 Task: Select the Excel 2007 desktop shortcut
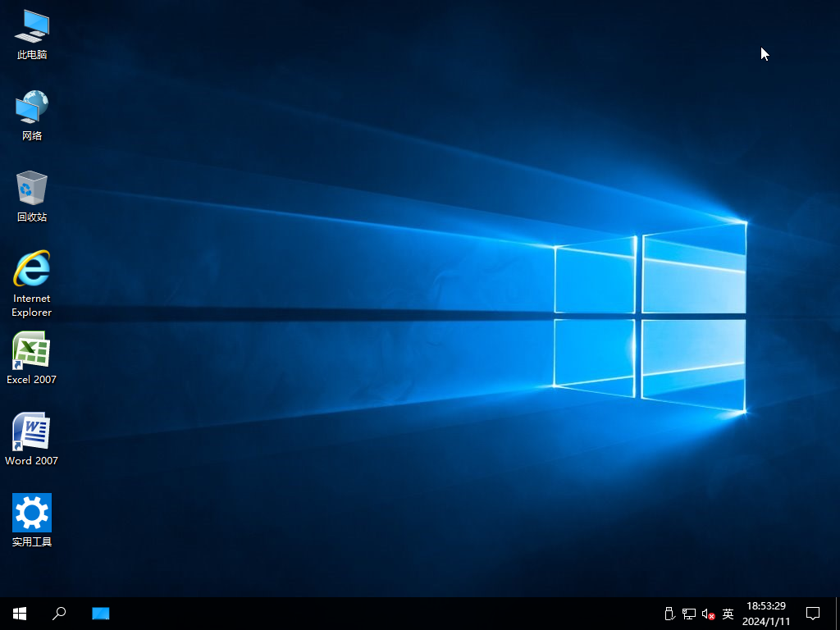32,358
